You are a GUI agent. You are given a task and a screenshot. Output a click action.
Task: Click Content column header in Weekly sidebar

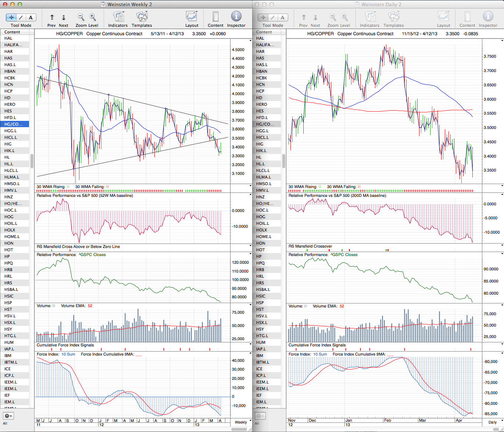12,32
